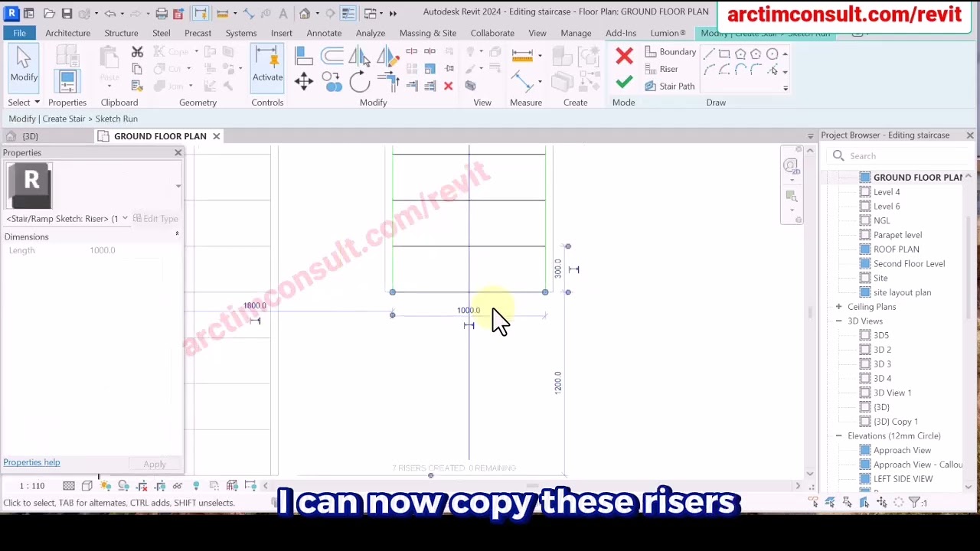This screenshot has width=980, height=551.
Task: Pick the Line draw tool
Action: pyautogui.click(x=709, y=54)
